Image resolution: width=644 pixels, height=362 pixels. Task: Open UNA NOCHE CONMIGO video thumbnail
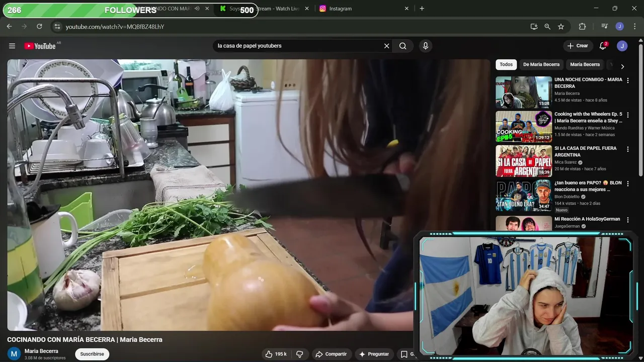click(524, 92)
